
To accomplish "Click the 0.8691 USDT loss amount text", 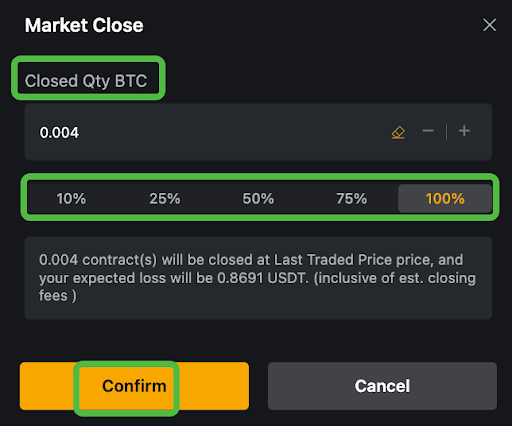I will (262, 278).
